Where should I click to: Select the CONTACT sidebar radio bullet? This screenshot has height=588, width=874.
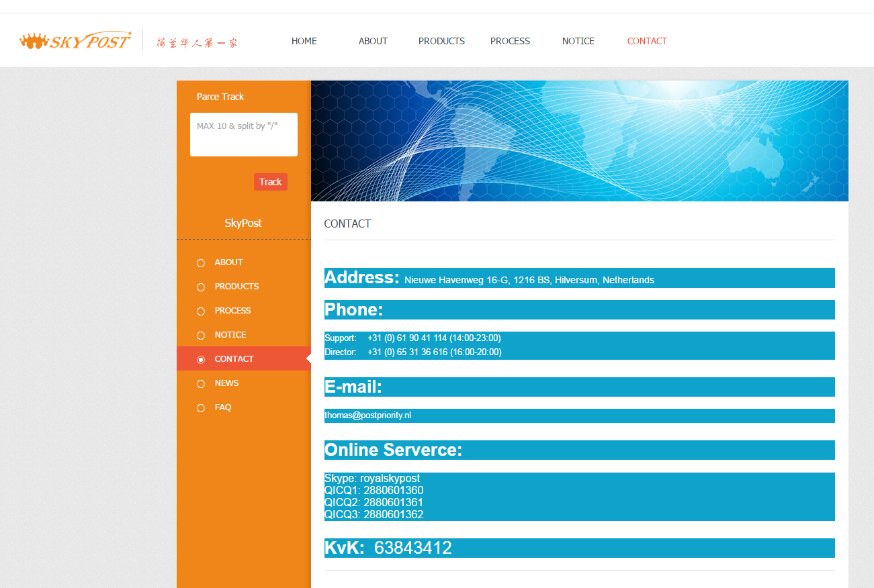point(201,360)
